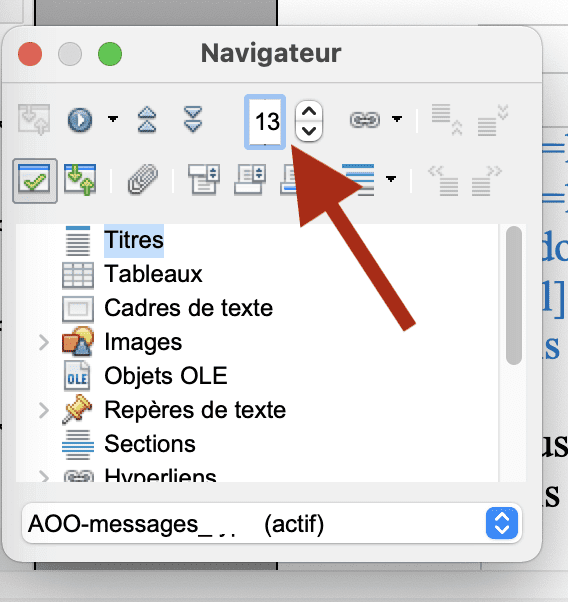Jump to the Header icon
Image resolution: width=568 pixels, height=602 pixels.
204,179
